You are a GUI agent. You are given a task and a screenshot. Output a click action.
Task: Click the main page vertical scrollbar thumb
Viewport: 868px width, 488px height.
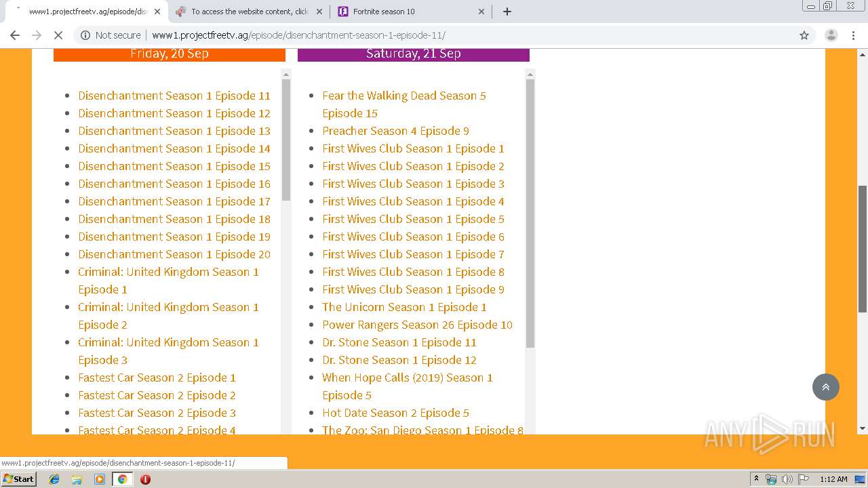(863, 249)
